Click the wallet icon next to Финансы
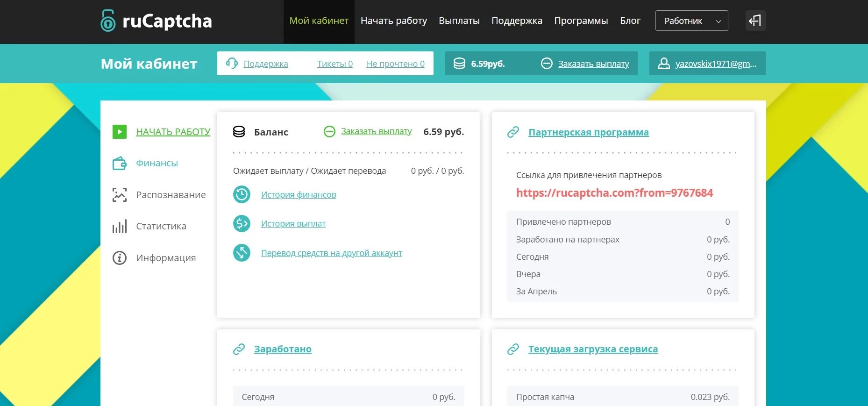The height and width of the screenshot is (406, 868). click(x=120, y=163)
